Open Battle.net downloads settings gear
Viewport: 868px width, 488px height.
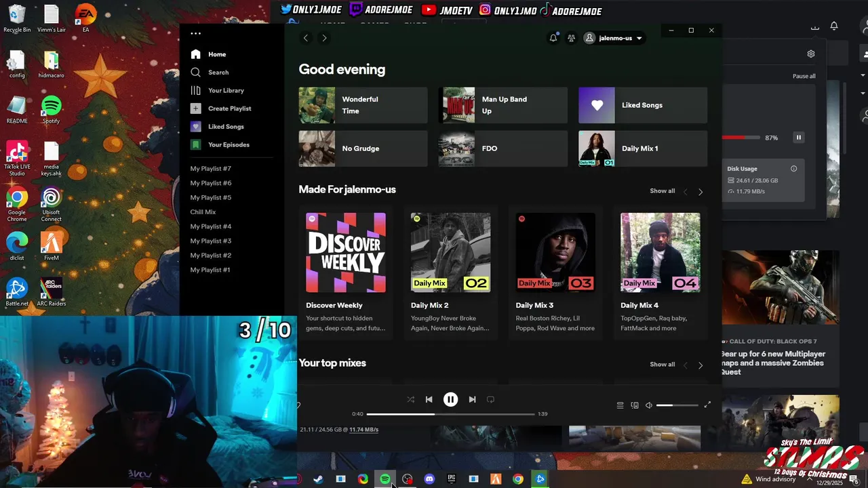coord(811,54)
